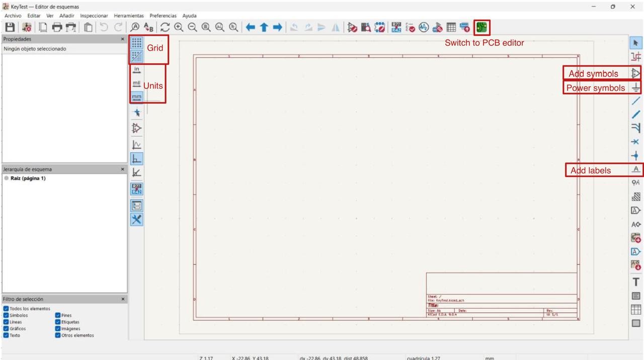Open the Herramientas menu
Image resolution: width=644 pixels, height=360 pixels.
[129, 16]
